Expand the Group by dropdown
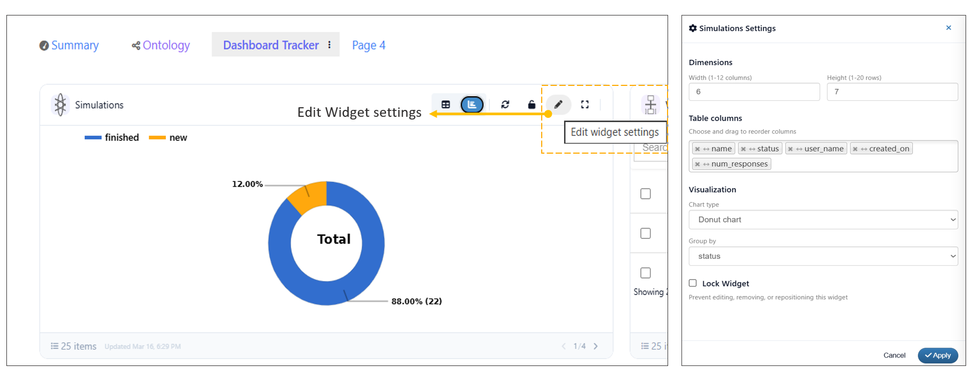 click(823, 256)
